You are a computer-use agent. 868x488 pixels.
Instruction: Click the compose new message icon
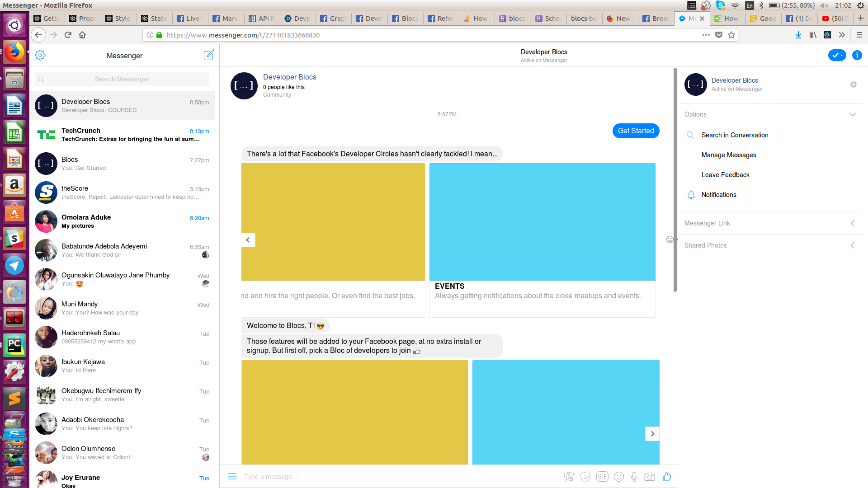pyautogui.click(x=208, y=55)
